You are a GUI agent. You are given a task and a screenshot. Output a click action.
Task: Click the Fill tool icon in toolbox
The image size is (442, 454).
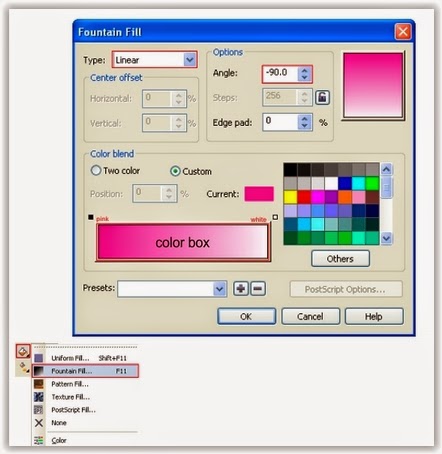point(23,351)
